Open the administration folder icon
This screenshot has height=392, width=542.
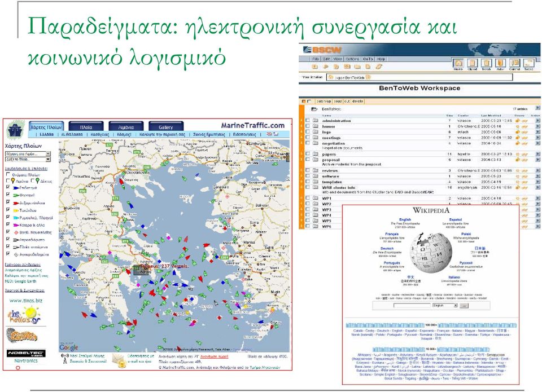tap(315, 121)
